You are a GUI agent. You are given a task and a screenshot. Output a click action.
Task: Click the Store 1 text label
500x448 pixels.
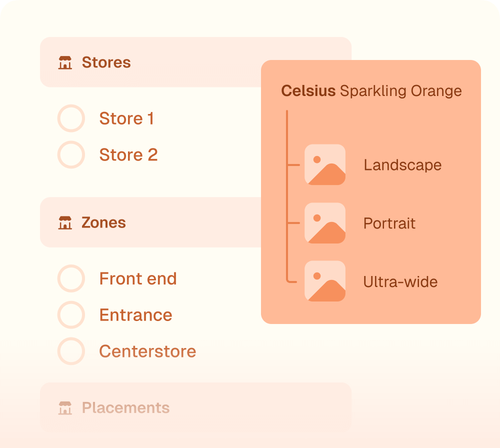pyautogui.click(x=126, y=118)
